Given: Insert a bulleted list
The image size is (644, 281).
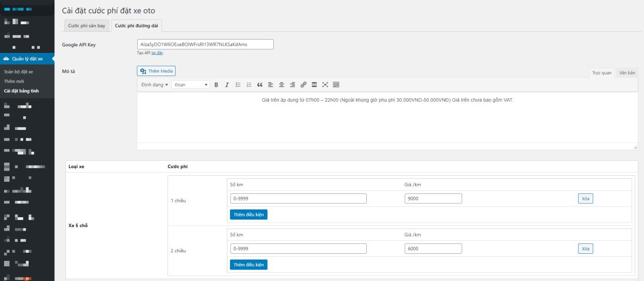Looking at the screenshot, I should [x=238, y=85].
